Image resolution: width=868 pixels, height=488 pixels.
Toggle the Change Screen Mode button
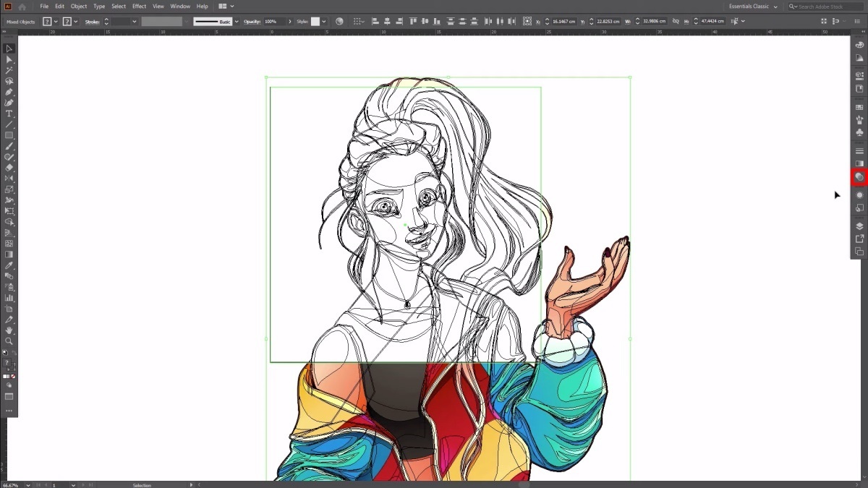tap(9, 396)
